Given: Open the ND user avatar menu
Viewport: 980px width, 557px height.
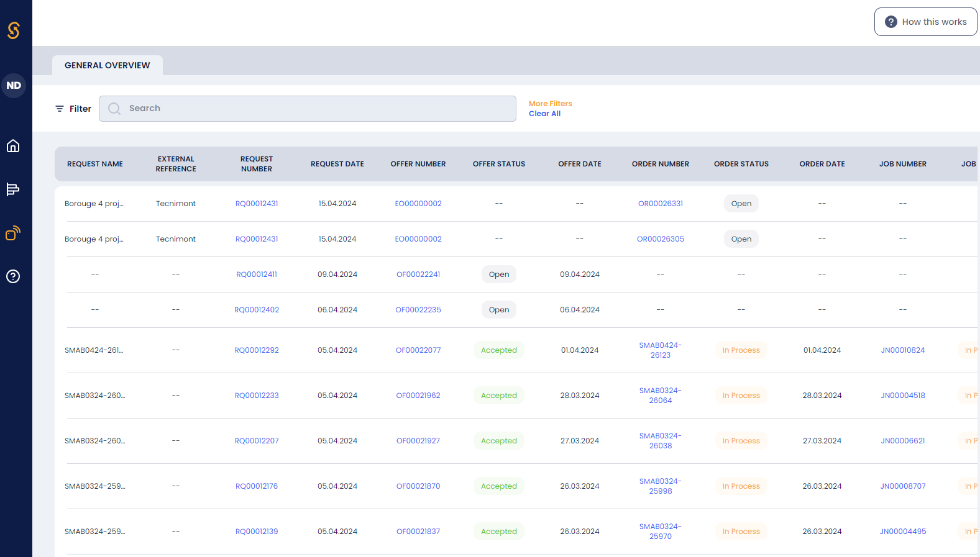Looking at the screenshot, I should click(x=14, y=86).
